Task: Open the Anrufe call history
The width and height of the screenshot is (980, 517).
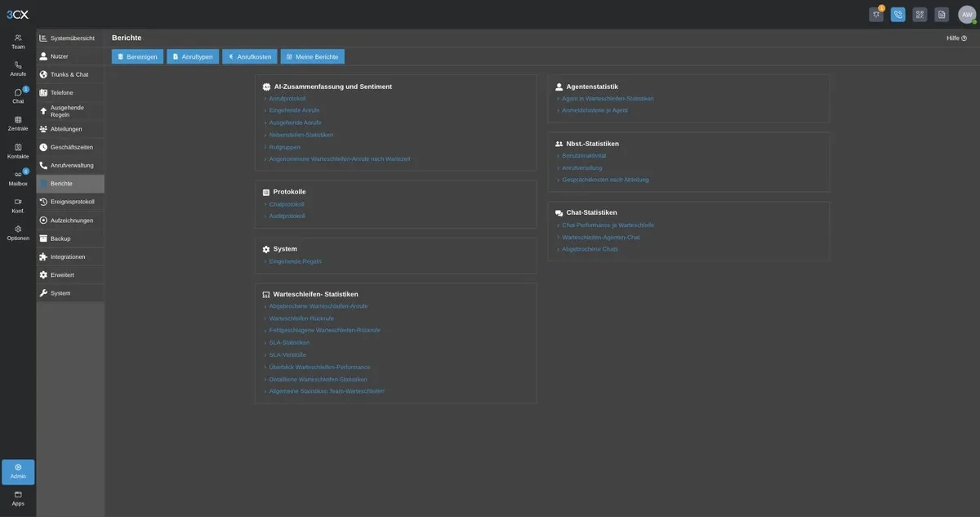Action: click(x=18, y=69)
